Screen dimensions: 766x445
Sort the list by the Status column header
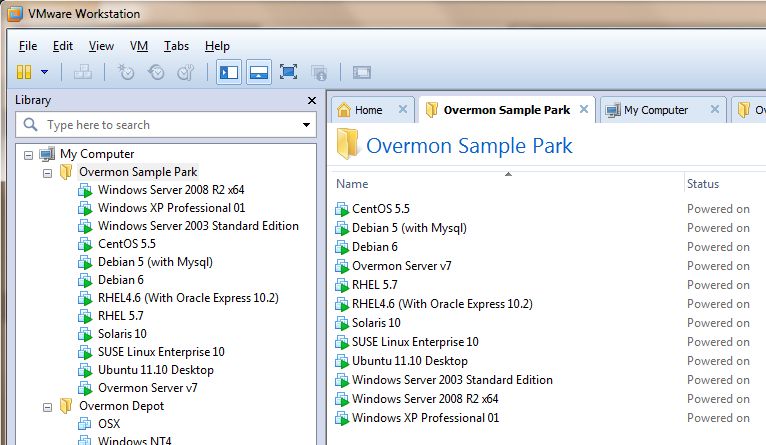(703, 184)
